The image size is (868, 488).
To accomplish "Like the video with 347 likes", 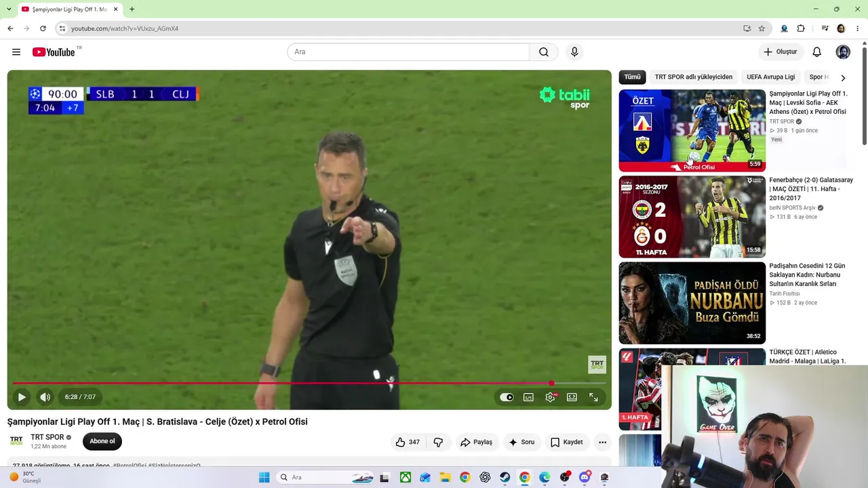I will (408, 442).
